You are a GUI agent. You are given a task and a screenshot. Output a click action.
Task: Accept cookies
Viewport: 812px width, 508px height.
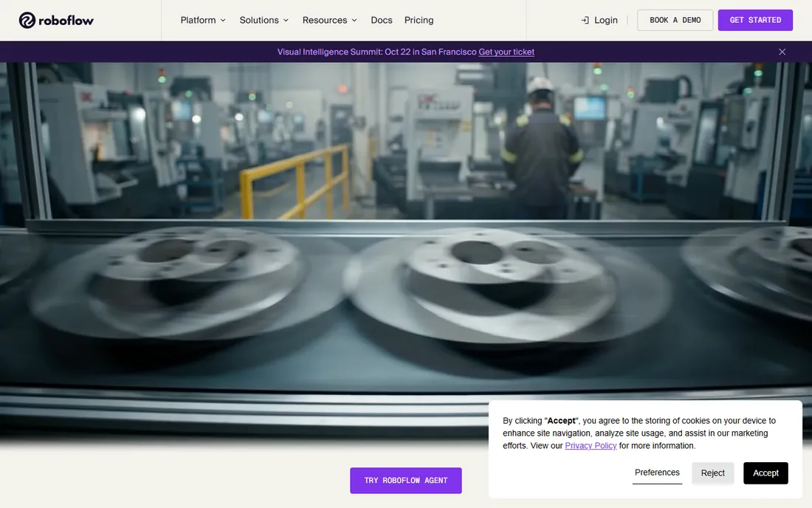point(765,473)
